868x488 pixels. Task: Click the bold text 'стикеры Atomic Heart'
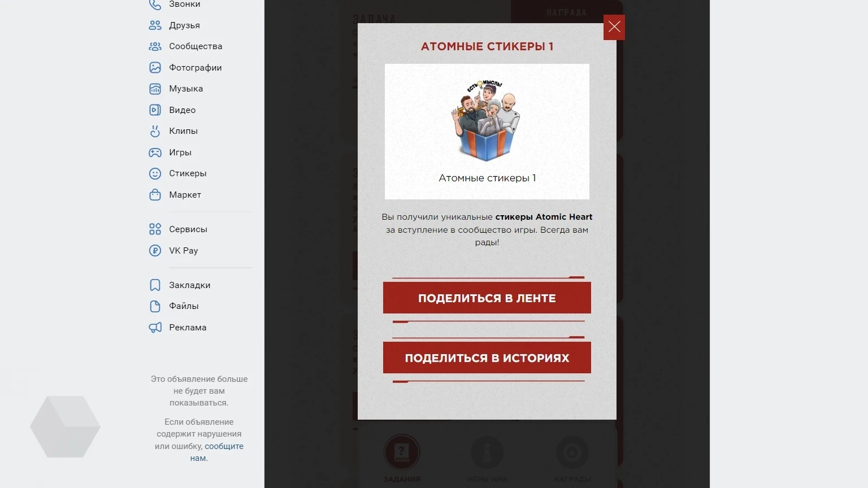coord(544,217)
